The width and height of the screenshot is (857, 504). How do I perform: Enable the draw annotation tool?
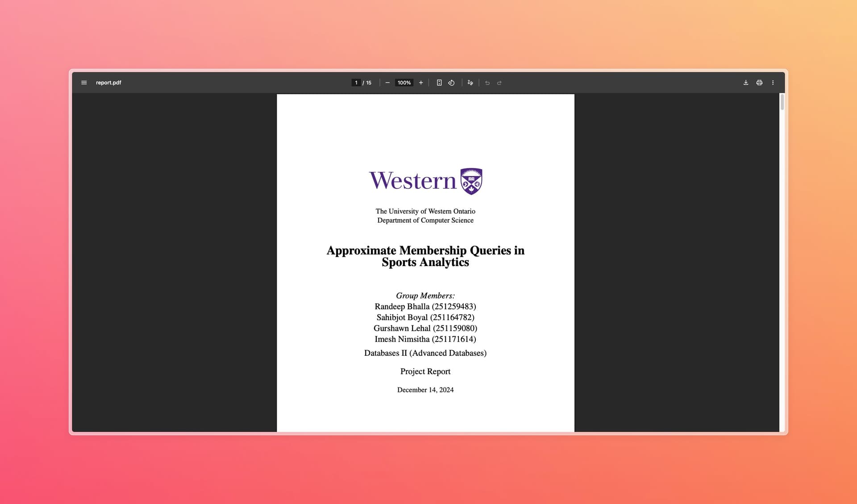[x=470, y=83]
